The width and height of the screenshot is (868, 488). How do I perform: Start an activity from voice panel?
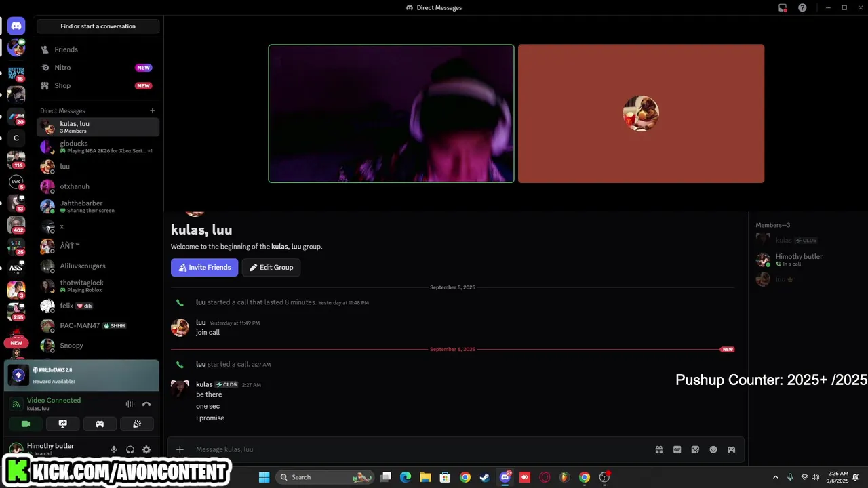click(x=100, y=424)
